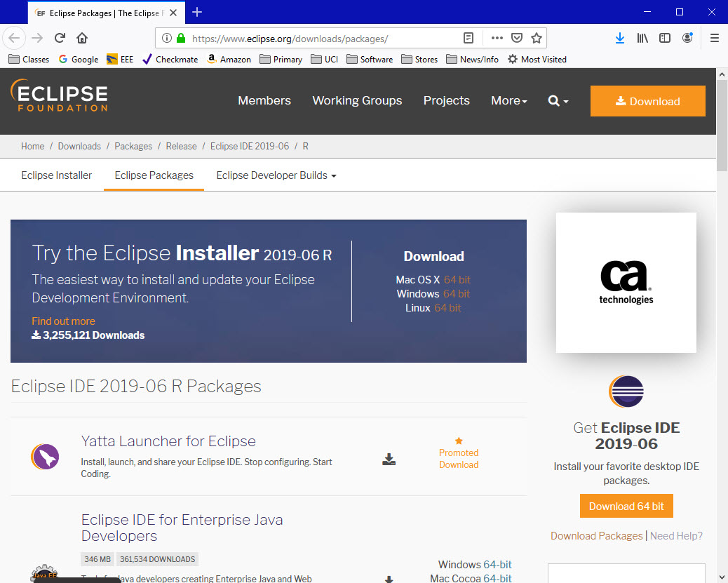Expand the More dropdown in navigation
Image resolution: width=728 pixels, height=583 pixels.
(508, 101)
